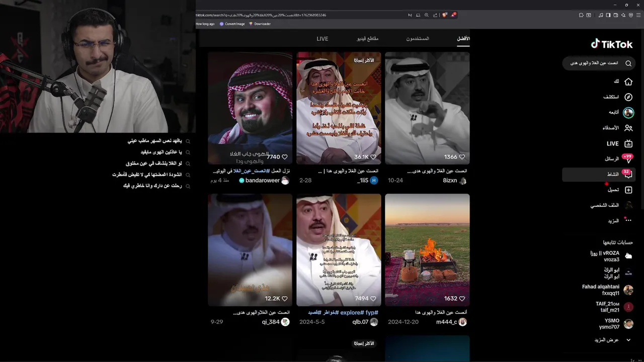Open Messages icon with 99+ badge
Screen dimensions: 644x362
627,159
